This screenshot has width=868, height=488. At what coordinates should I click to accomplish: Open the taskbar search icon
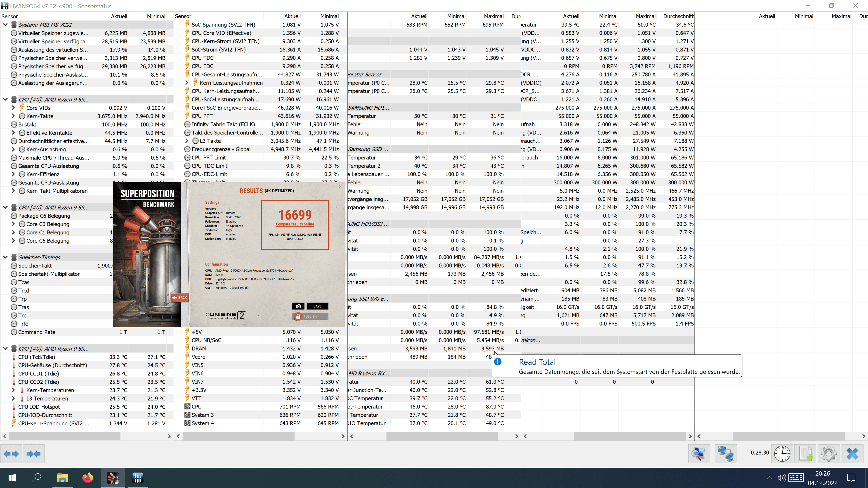point(37,478)
